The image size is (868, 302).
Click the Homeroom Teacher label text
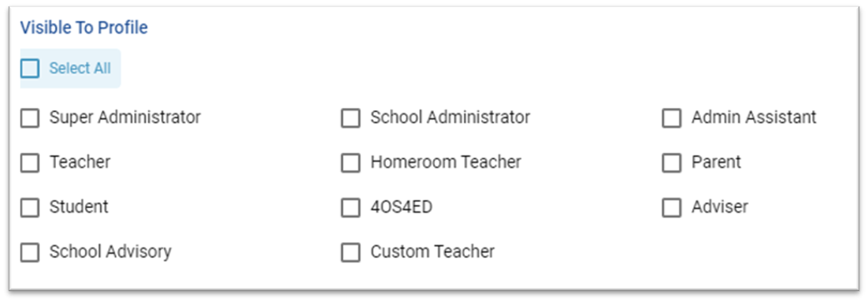coord(446,162)
